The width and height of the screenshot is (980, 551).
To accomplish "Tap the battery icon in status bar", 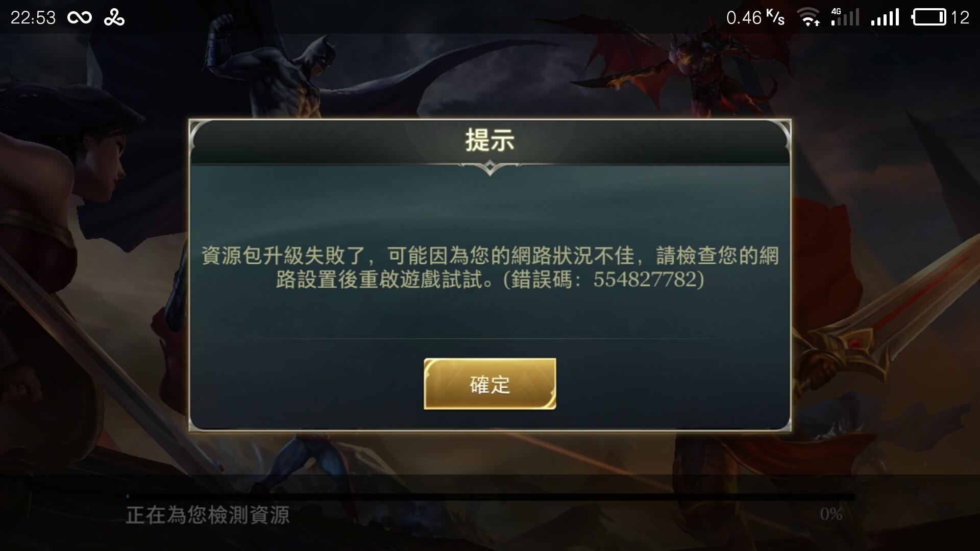I will click(x=929, y=17).
